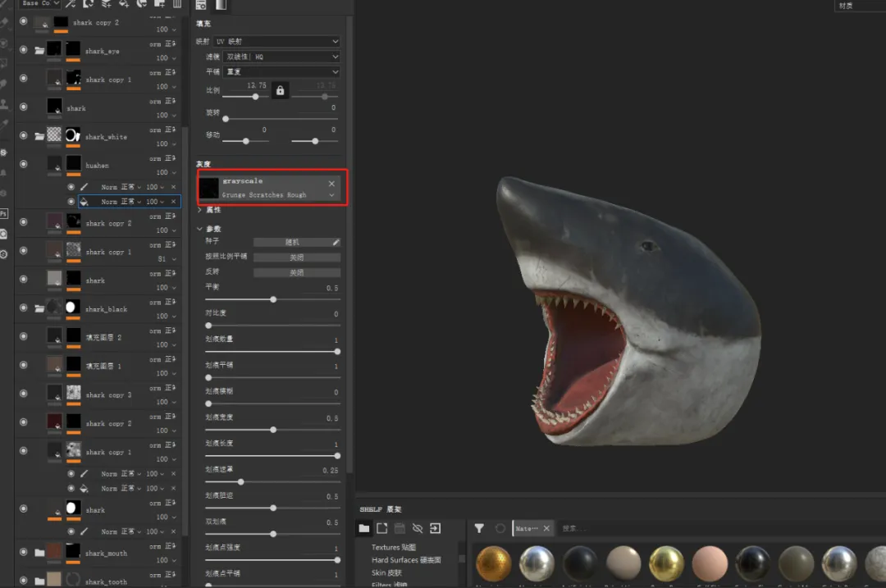This screenshot has height=588, width=886.
Task: Click the 反转 invert toggle button
Action: (296, 272)
